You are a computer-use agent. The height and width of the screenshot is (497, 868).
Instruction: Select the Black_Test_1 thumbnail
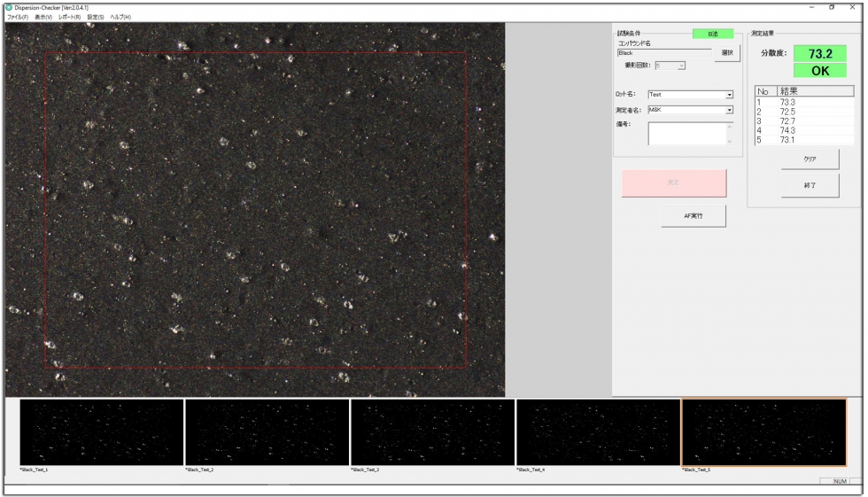click(101, 431)
